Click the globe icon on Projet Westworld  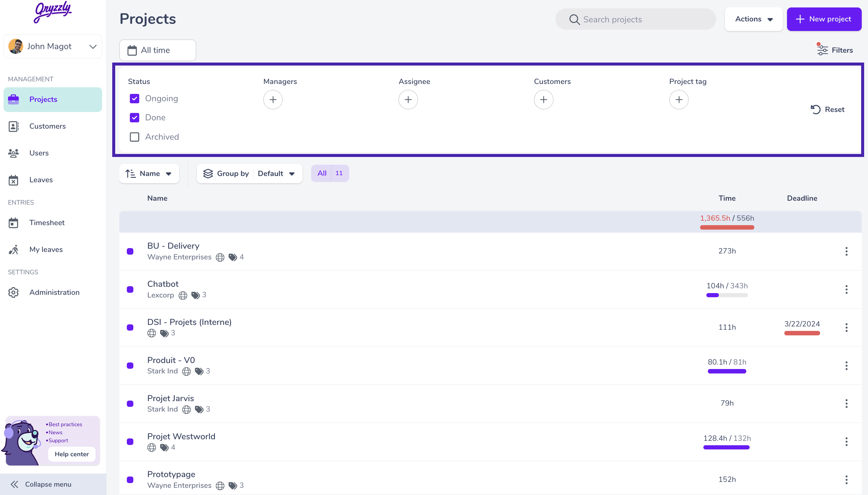pos(152,447)
